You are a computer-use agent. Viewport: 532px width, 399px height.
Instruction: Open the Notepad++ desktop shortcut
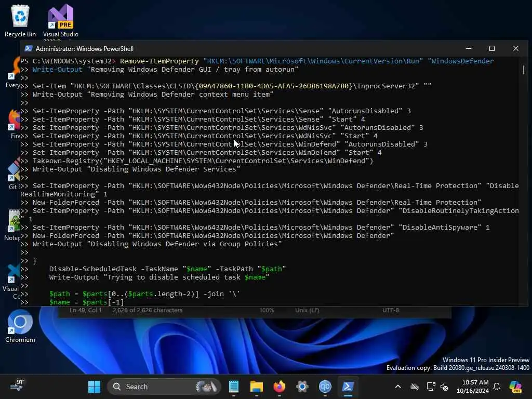coord(12,224)
